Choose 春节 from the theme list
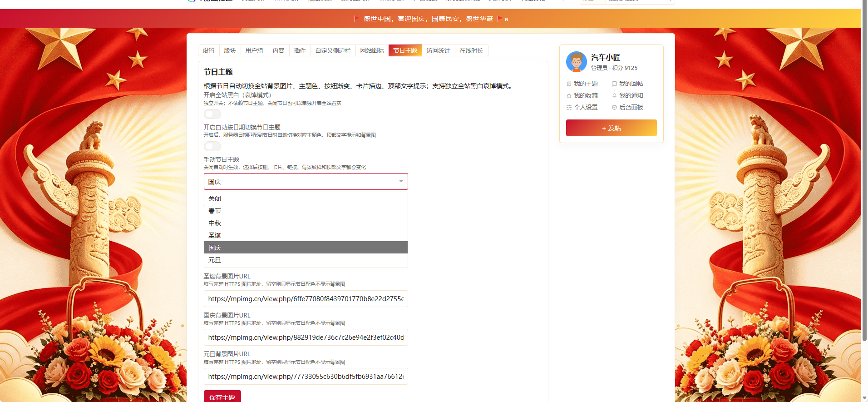The height and width of the screenshot is (402, 868). 306,211
